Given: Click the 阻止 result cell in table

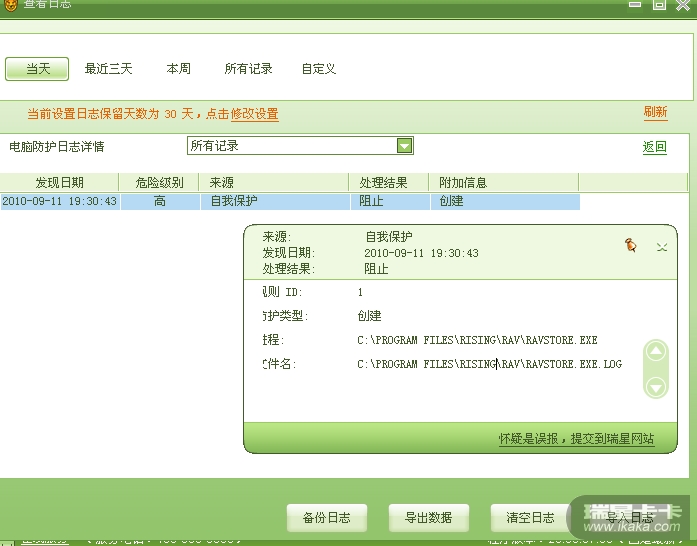Looking at the screenshot, I should (x=390, y=201).
